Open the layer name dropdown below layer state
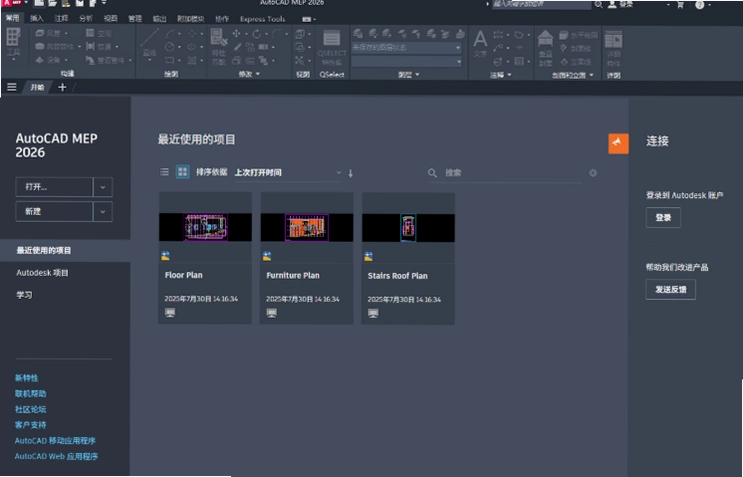Screen dimensions: 743x477 tap(407, 61)
